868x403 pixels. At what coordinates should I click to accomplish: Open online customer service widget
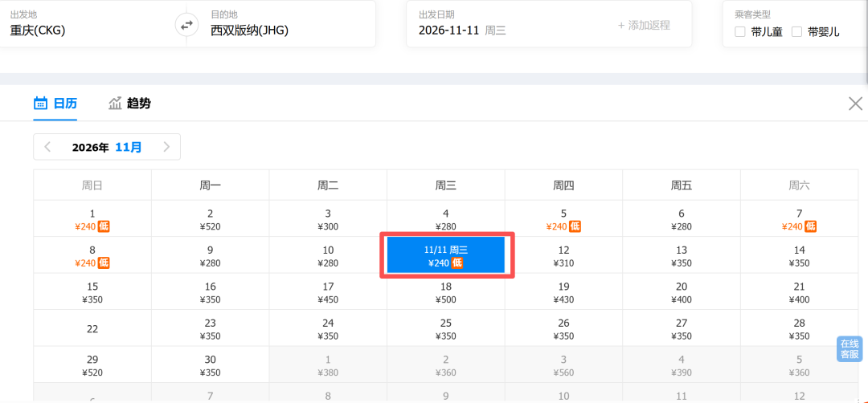[850, 349]
